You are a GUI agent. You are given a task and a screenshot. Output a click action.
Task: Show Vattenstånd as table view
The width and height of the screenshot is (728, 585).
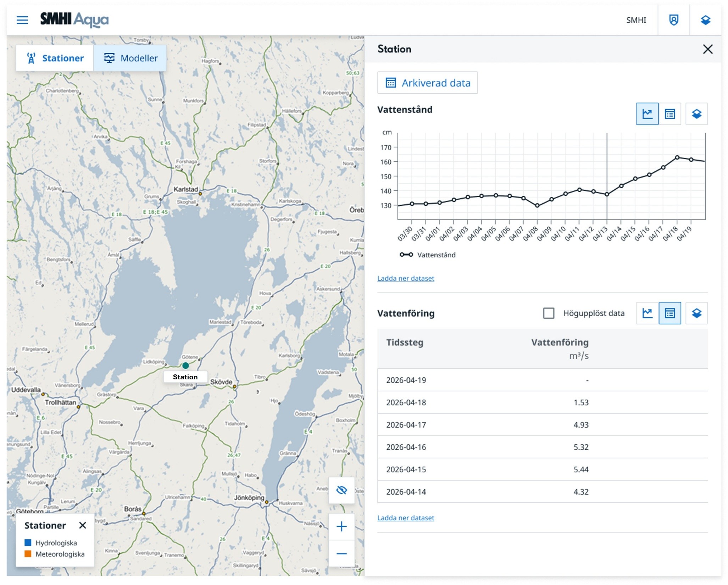pos(669,114)
